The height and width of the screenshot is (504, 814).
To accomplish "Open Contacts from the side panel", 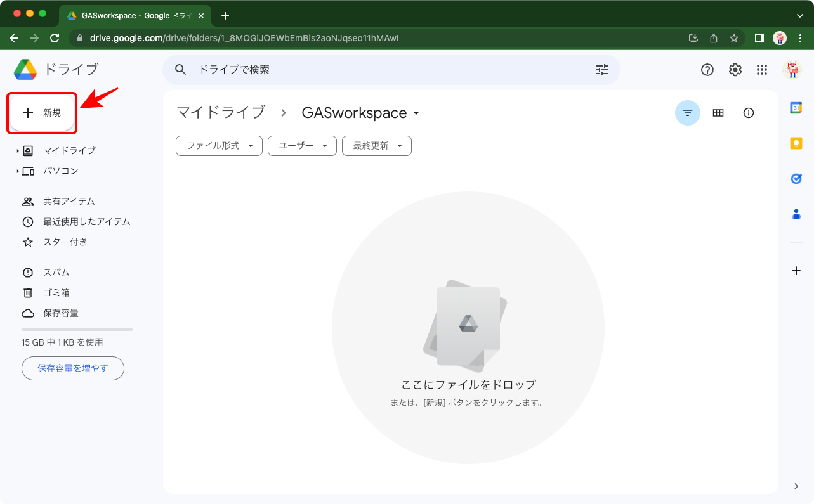I will point(796,214).
